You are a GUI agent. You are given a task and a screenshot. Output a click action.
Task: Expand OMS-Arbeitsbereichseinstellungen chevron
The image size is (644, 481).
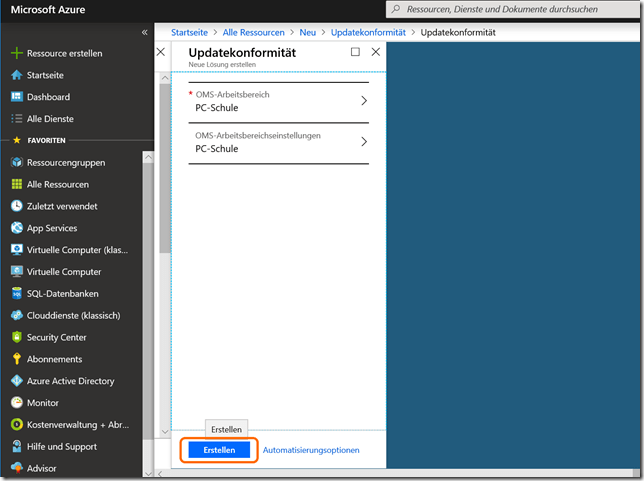coord(363,142)
